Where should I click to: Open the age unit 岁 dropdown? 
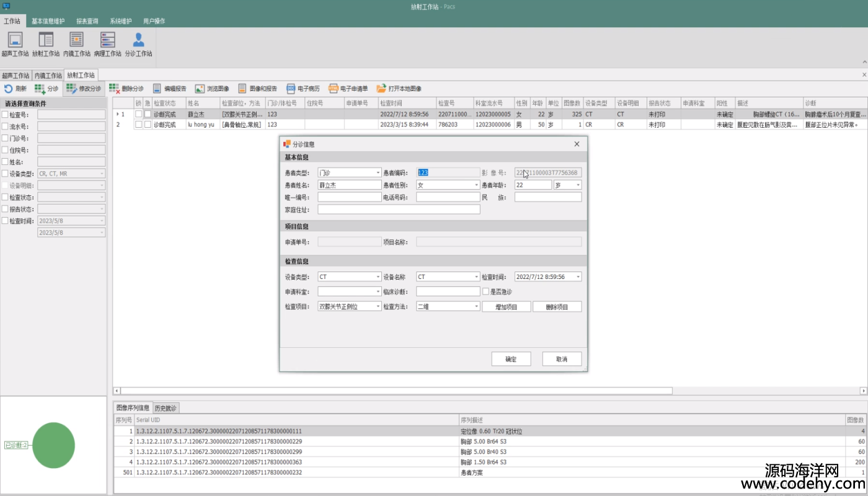click(567, 185)
